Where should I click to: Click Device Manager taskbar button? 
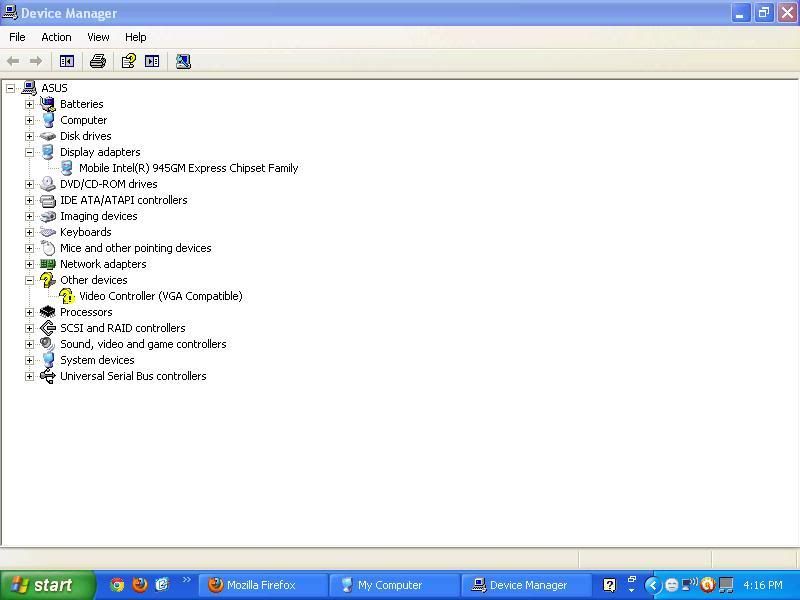coord(525,585)
